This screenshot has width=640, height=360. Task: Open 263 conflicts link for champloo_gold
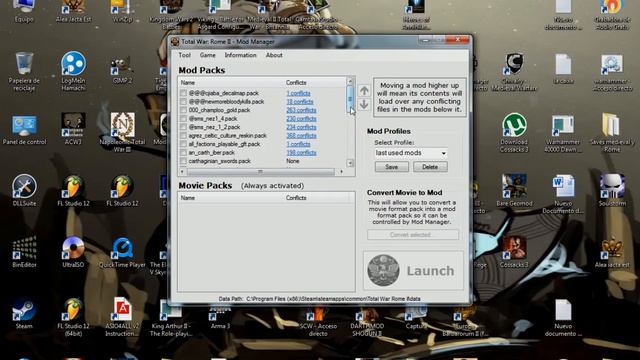point(301,110)
